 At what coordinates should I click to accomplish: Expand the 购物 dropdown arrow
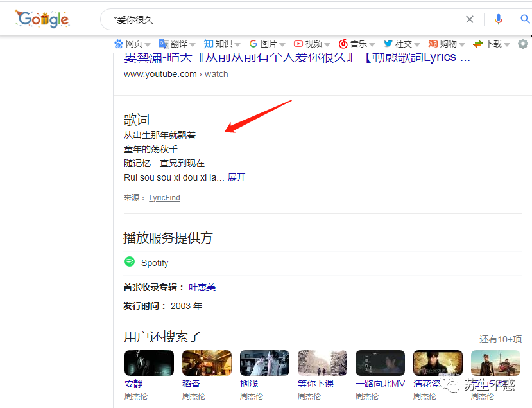462,44
